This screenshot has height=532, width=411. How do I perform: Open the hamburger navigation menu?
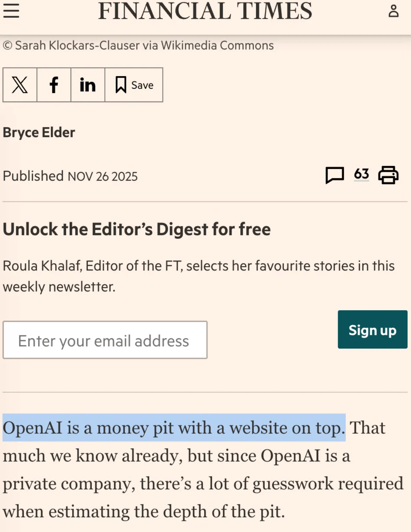coord(11,11)
